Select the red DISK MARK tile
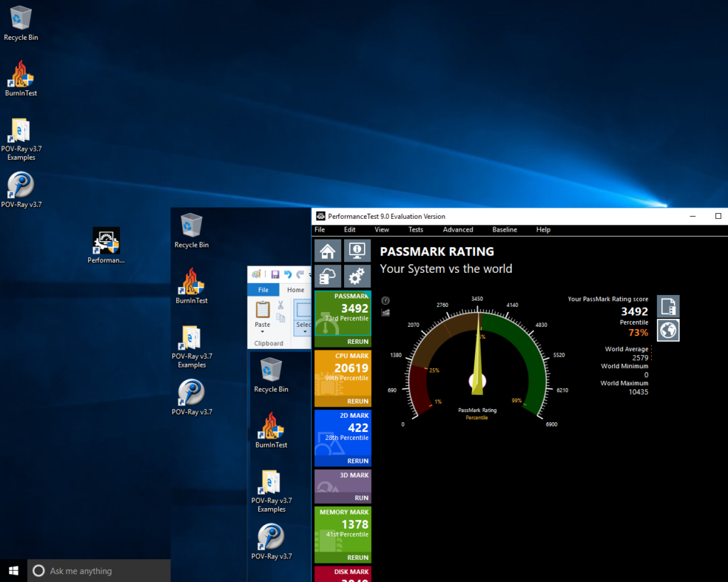Image resolution: width=728 pixels, height=582 pixels. click(343, 574)
